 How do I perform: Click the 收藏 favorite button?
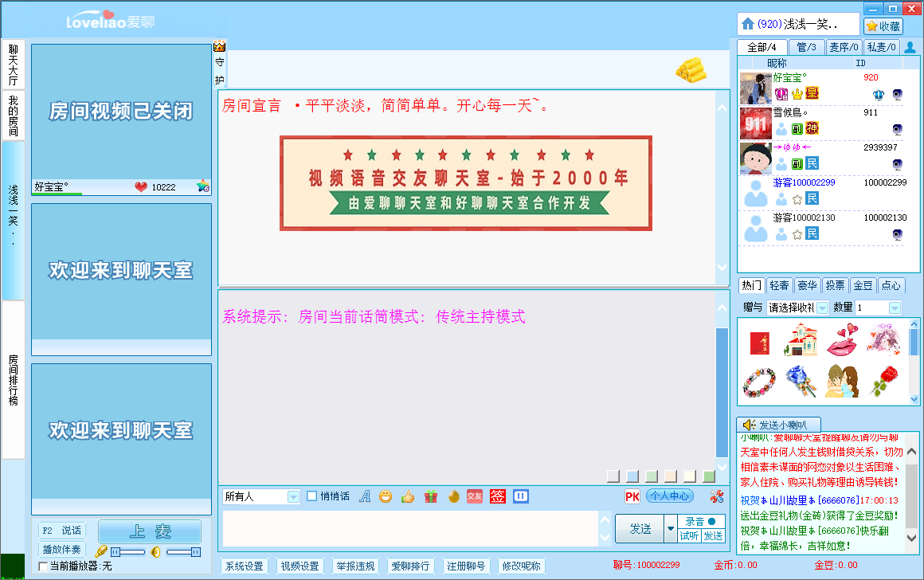click(x=883, y=26)
